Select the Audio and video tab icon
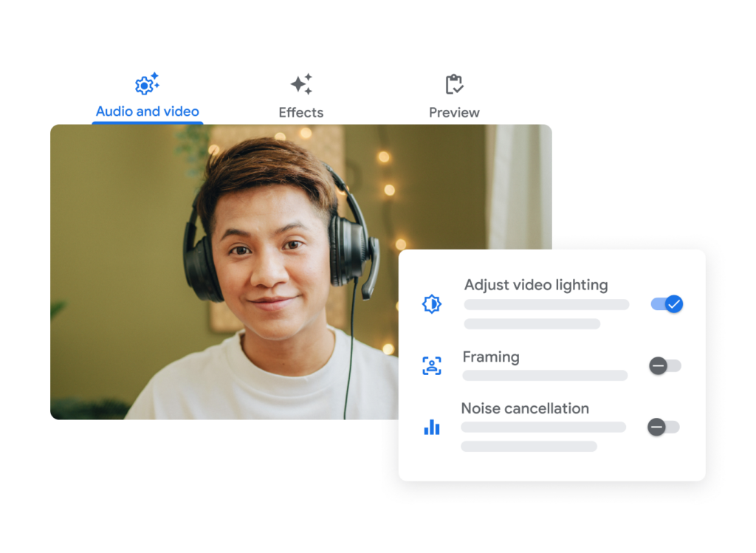 pos(147,84)
